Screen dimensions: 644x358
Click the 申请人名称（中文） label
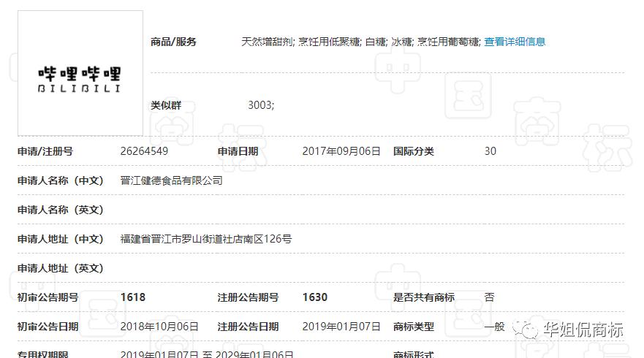click(x=61, y=180)
